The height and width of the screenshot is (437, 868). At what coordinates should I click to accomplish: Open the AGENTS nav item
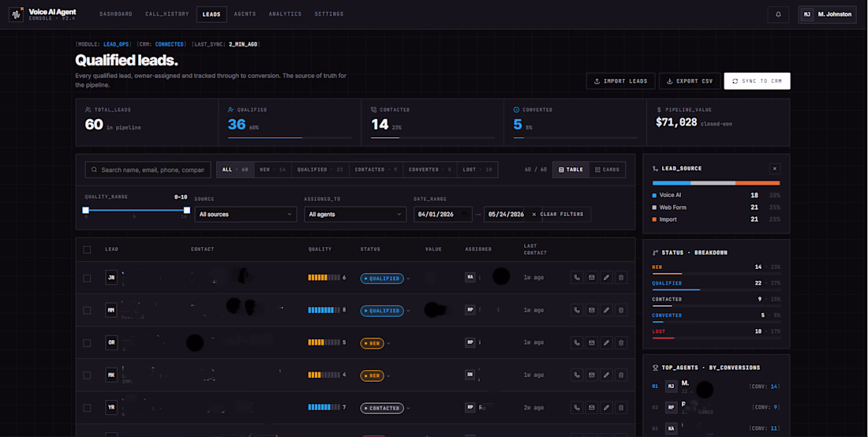pyautogui.click(x=245, y=14)
